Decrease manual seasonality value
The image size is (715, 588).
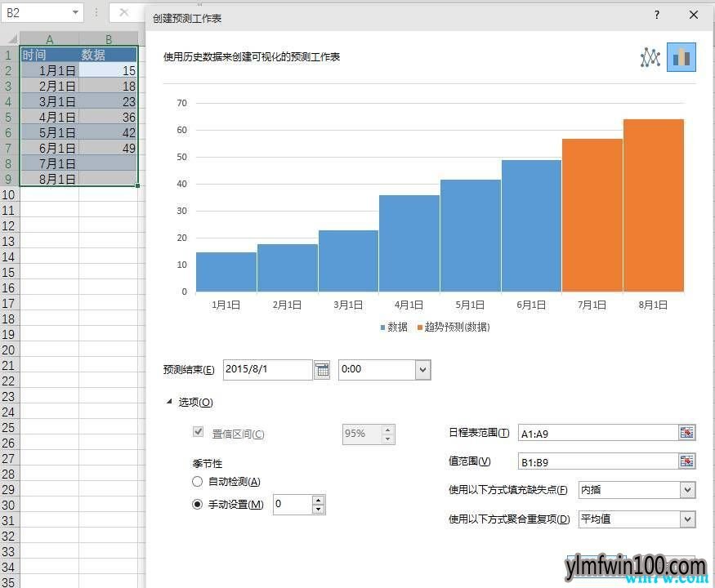click(x=319, y=509)
